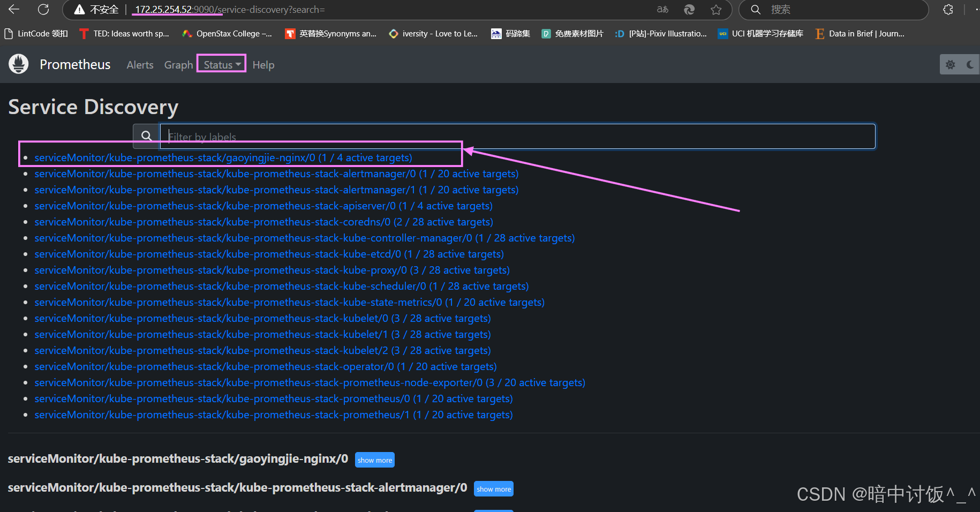Open the TED Ideas worth spreading bookmark

[x=124, y=34]
